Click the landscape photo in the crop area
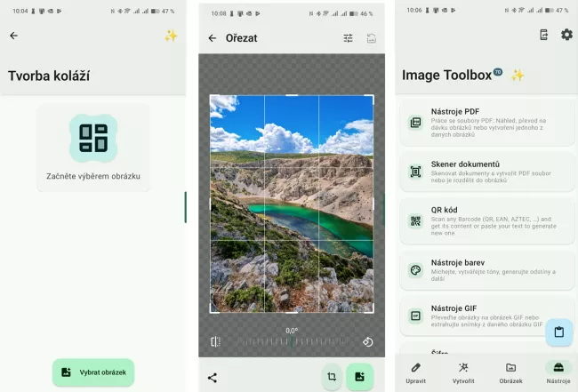The width and height of the screenshot is (578, 392). tap(292, 204)
